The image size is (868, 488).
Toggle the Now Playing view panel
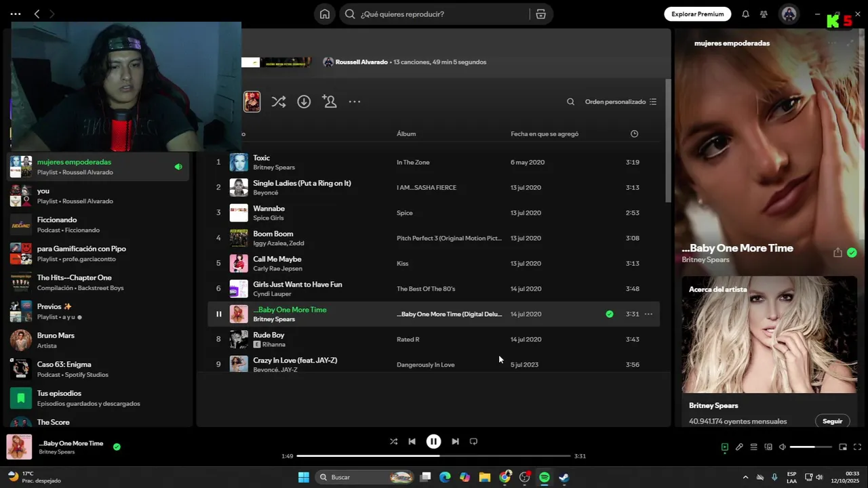pos(724,447)
